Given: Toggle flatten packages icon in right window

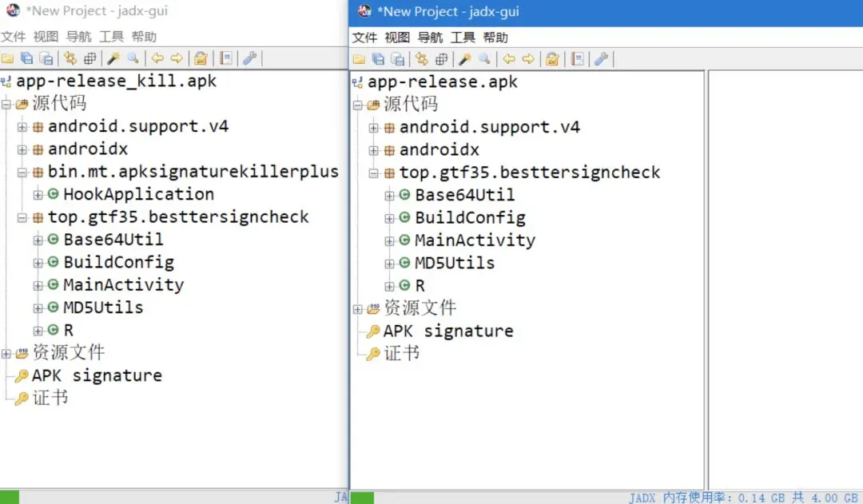Looking at the screenshot, I should click(x=441, y=59).
